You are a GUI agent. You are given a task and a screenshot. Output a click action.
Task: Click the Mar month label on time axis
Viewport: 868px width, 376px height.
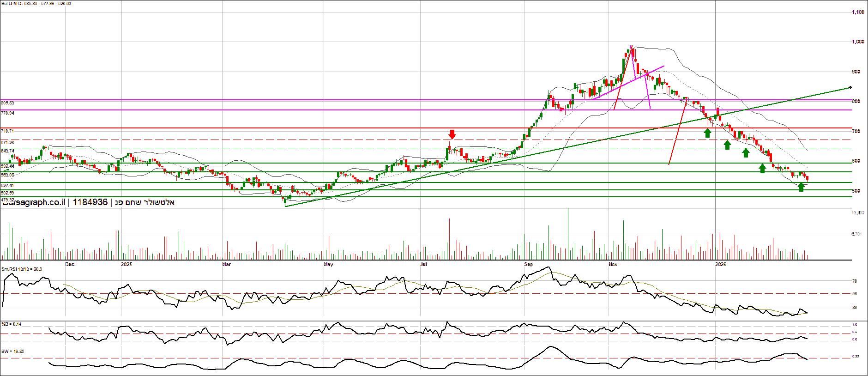tap(226, 264)
